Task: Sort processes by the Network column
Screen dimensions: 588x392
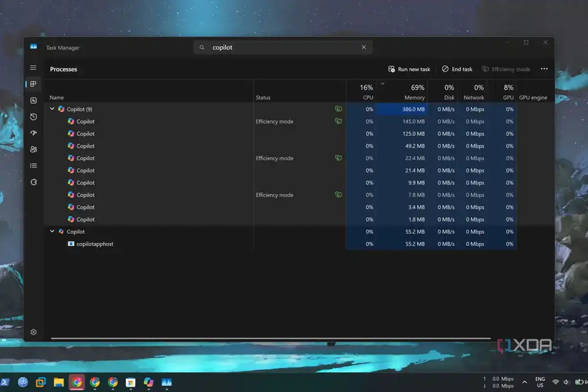Action: point(472,91)
